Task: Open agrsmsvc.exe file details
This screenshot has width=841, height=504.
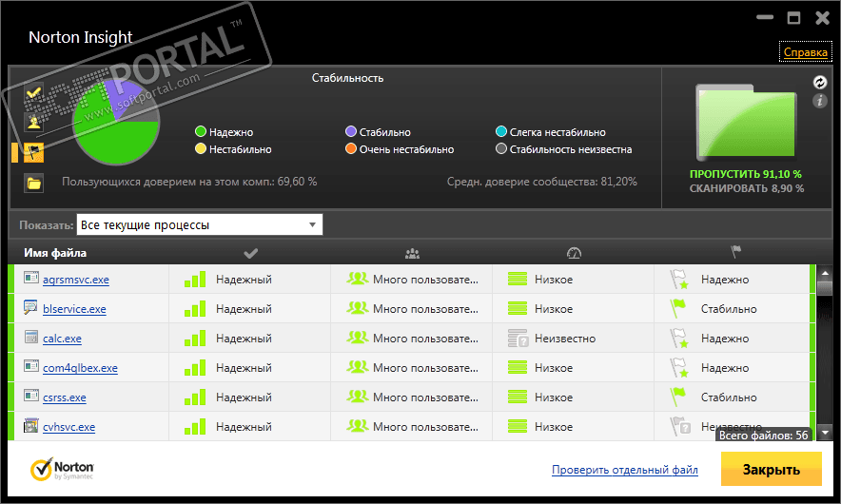Action: (x=75, y=280)
